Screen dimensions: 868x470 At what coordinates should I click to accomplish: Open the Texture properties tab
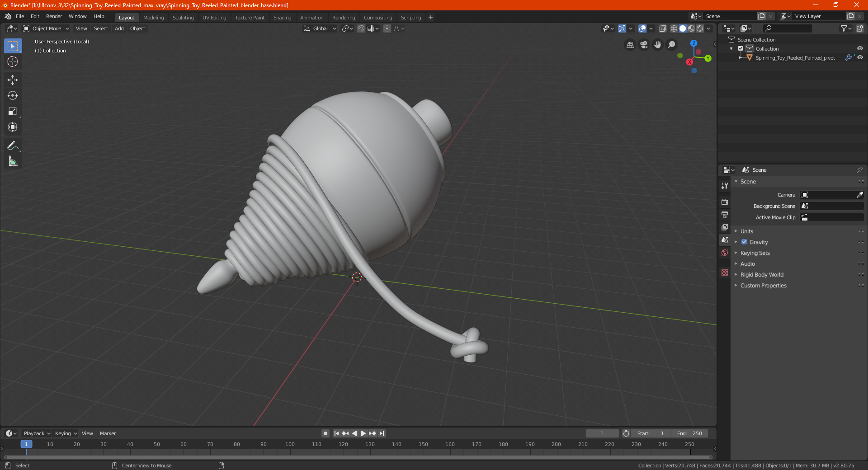[725, 273]
